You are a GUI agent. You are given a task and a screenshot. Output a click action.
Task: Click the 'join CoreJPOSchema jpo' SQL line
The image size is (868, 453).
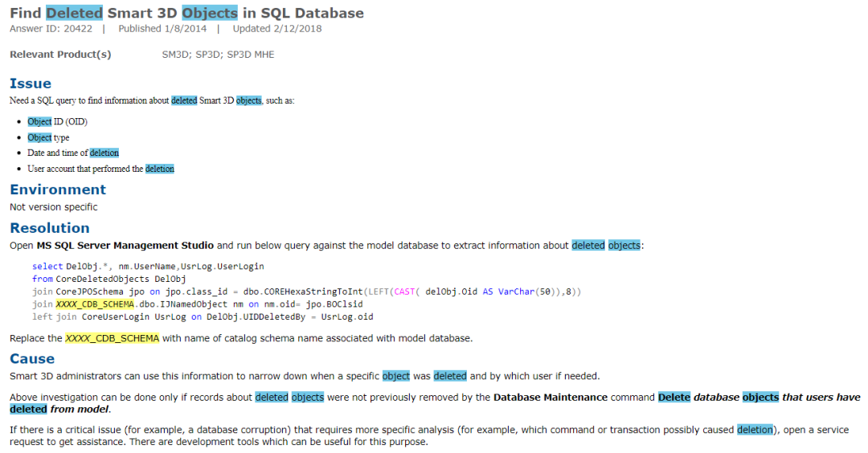[x=306, y=292]
